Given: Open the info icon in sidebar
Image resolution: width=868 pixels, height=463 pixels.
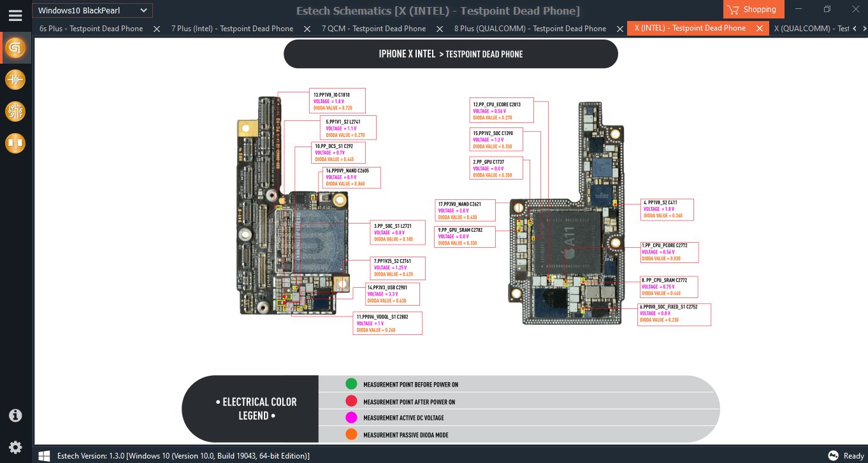Looking at the screenshot, I should point(15,416).
